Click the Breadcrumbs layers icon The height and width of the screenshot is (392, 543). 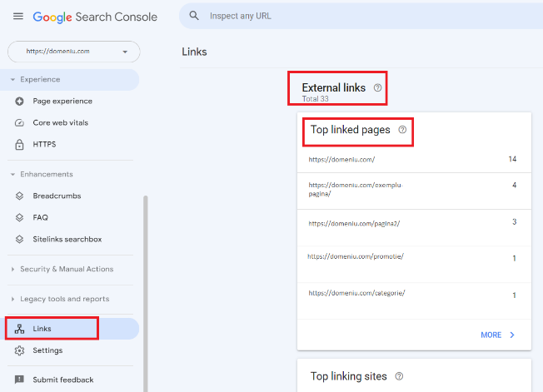(20, 196)
